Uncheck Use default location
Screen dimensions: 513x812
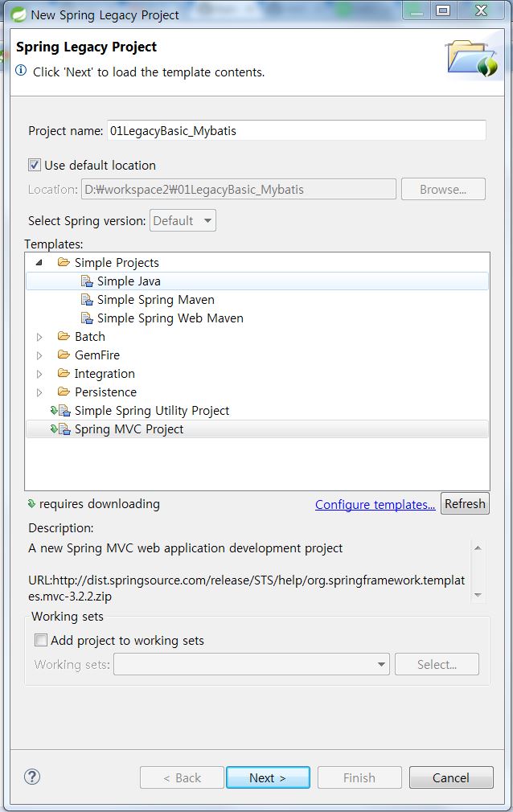[x=35, y=165]
